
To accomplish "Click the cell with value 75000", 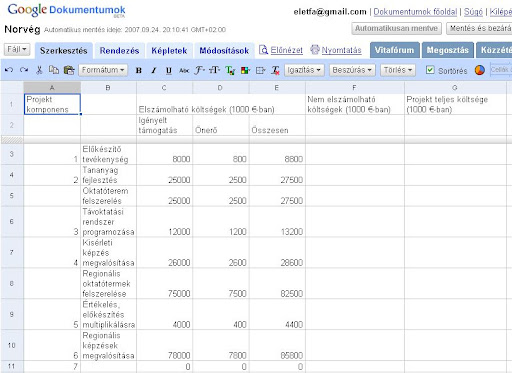I will 164,283.
